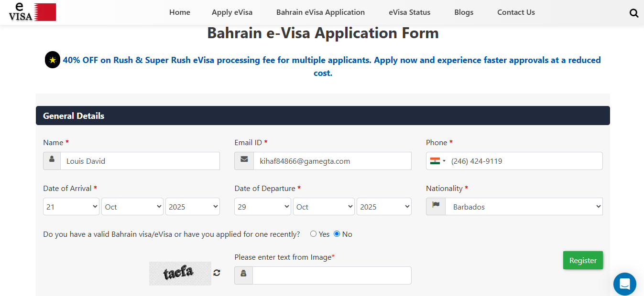Image resolution: width=644 pixels, height=296 pixels.
Task: Click the user icon beside Name field
Action: [x=52, y=161]
